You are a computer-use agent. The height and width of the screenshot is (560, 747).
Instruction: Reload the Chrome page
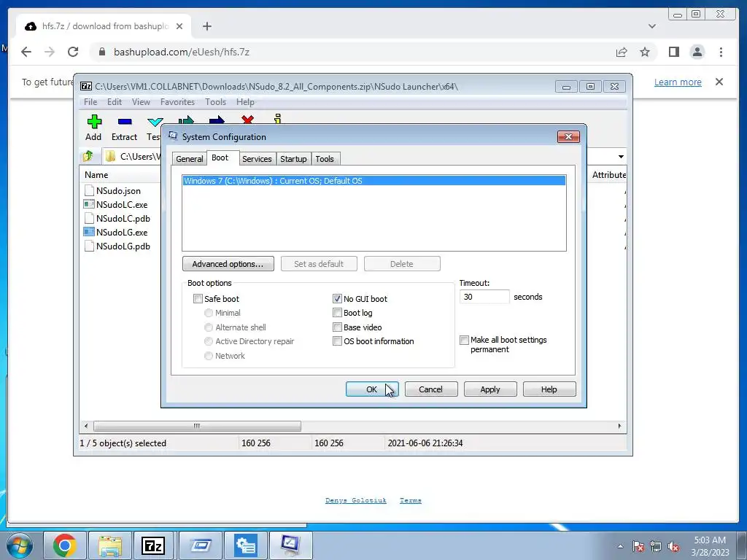click(x=73, y=52)
